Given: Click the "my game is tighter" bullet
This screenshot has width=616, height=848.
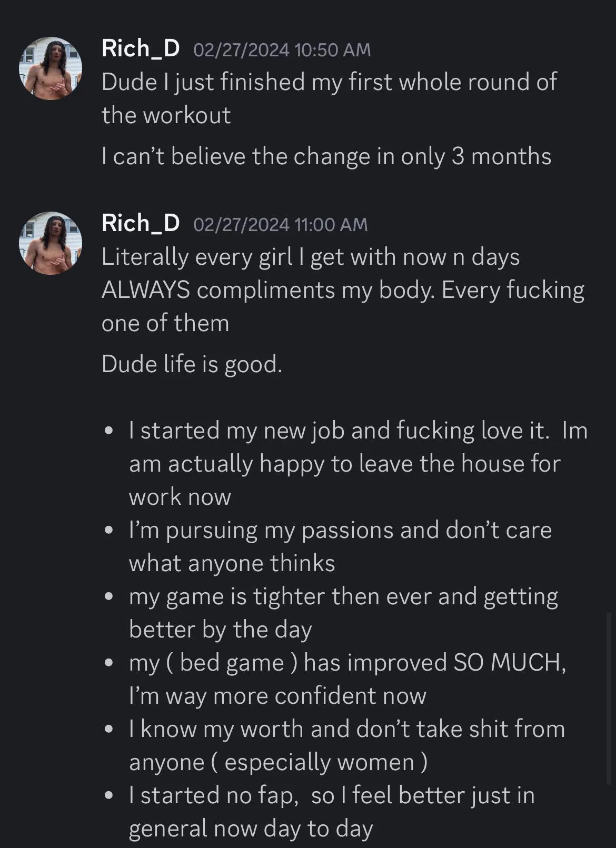Looking at the screenshot, I should coord(343,612).
